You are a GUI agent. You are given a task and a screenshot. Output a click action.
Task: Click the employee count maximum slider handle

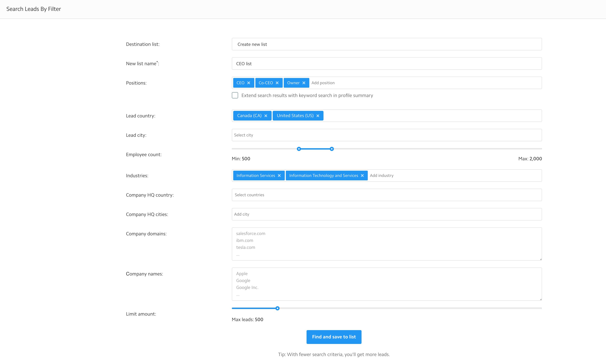[332, 149]
